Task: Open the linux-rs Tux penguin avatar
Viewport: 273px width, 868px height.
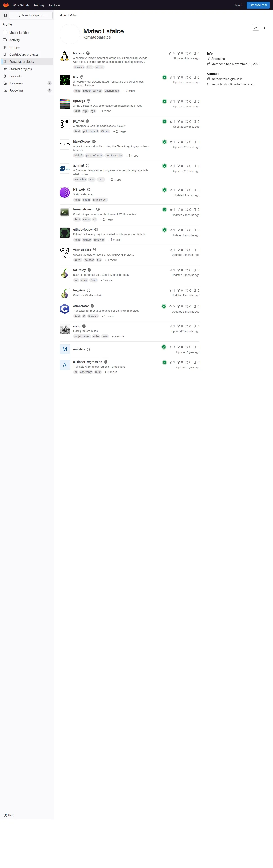Action: point(65,56)
